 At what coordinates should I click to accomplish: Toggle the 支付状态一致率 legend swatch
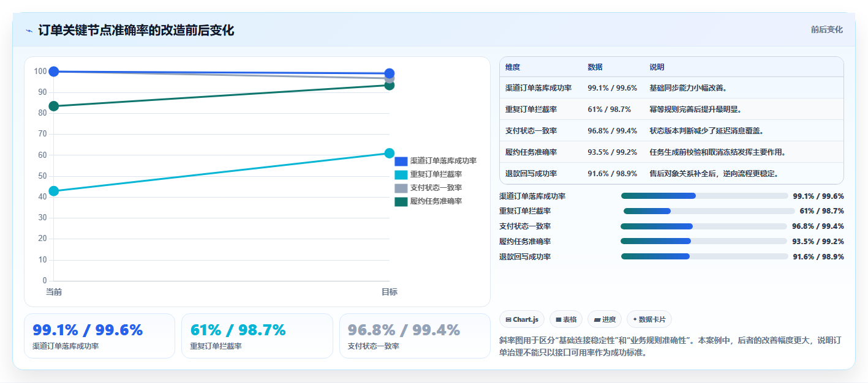pyautogui.click(x=401, y=188)
